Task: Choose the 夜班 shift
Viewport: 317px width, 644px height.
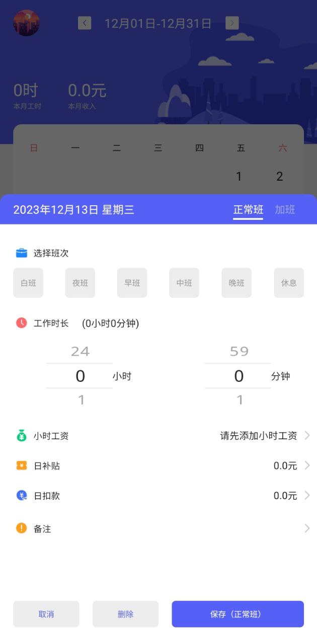Action: tap(80, 283)
